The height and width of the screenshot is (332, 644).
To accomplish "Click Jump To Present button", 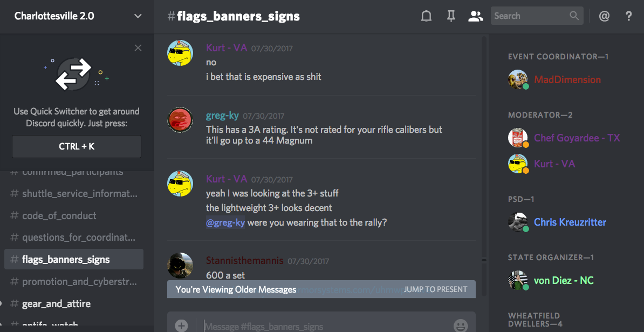I will [x=435, y=289].
